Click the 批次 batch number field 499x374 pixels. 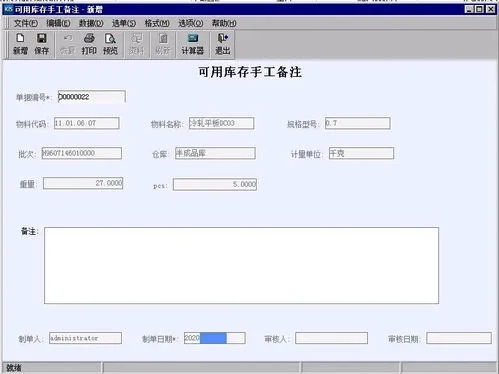coord(82,153)
